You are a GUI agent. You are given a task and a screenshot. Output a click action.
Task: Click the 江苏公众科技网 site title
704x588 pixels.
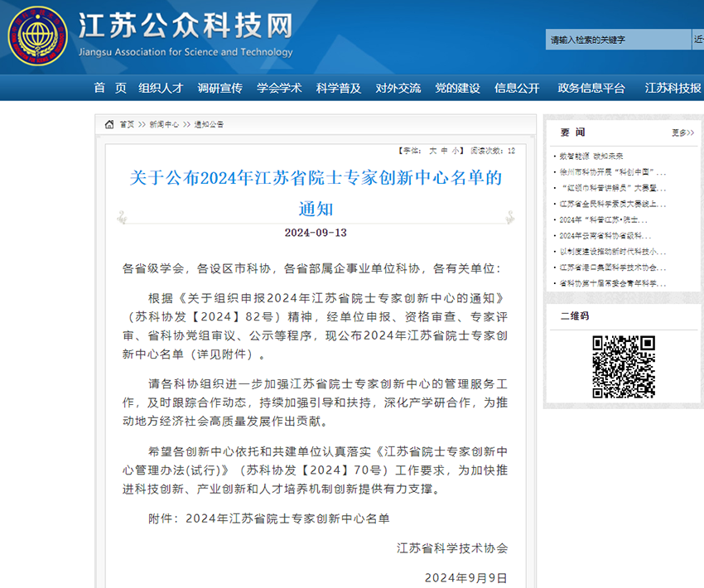point(186,25)
